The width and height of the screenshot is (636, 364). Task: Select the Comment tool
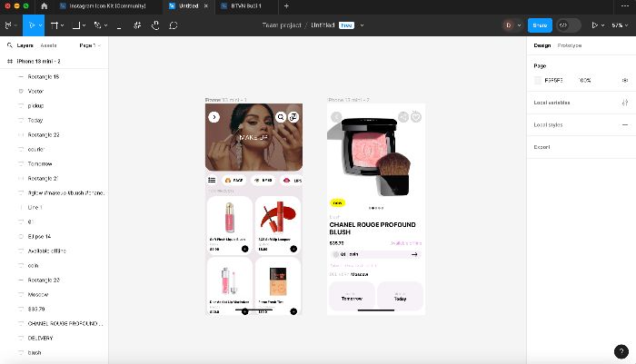[174, 25]
